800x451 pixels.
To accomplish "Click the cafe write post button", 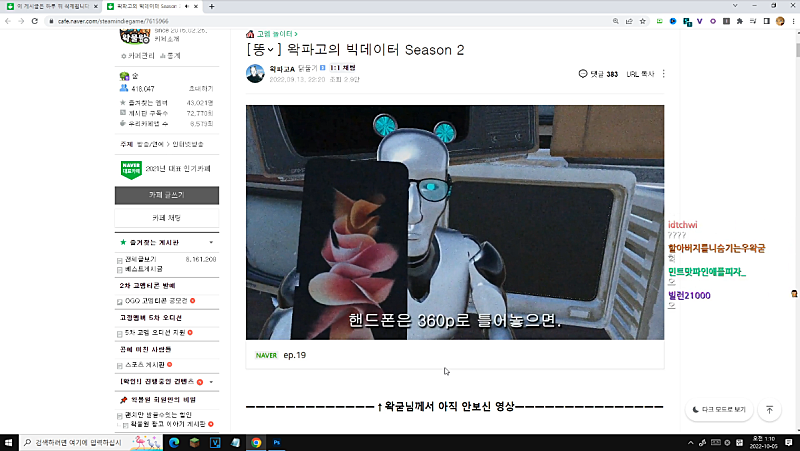I will [x=167, y=195].
